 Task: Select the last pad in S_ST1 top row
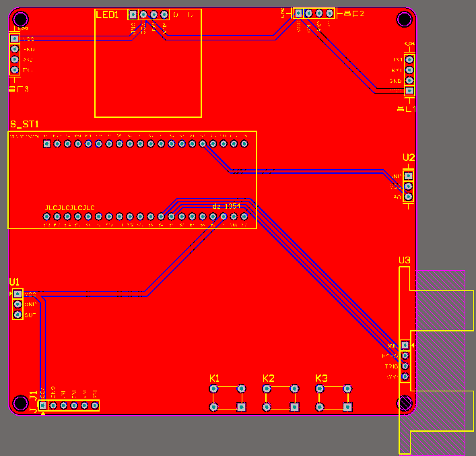[x=244, y=143]
